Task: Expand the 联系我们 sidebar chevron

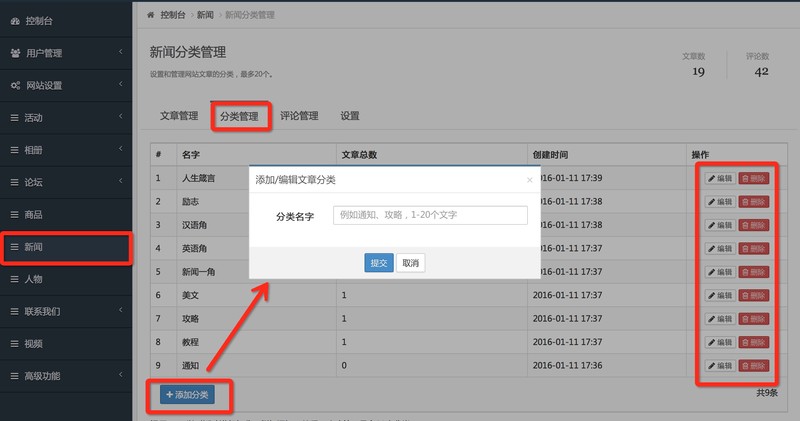Action: click(121, 310)
